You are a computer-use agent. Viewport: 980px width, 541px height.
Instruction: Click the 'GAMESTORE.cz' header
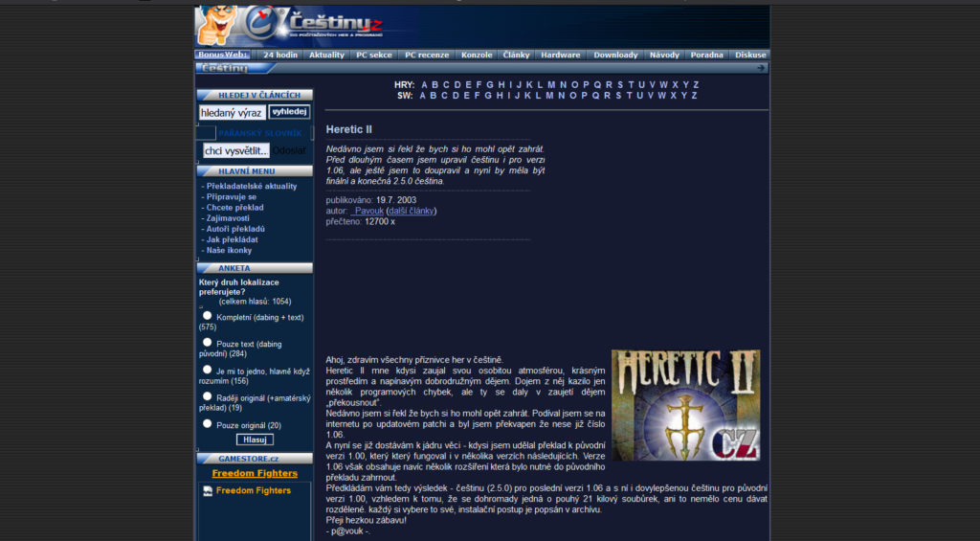[255, 459]
